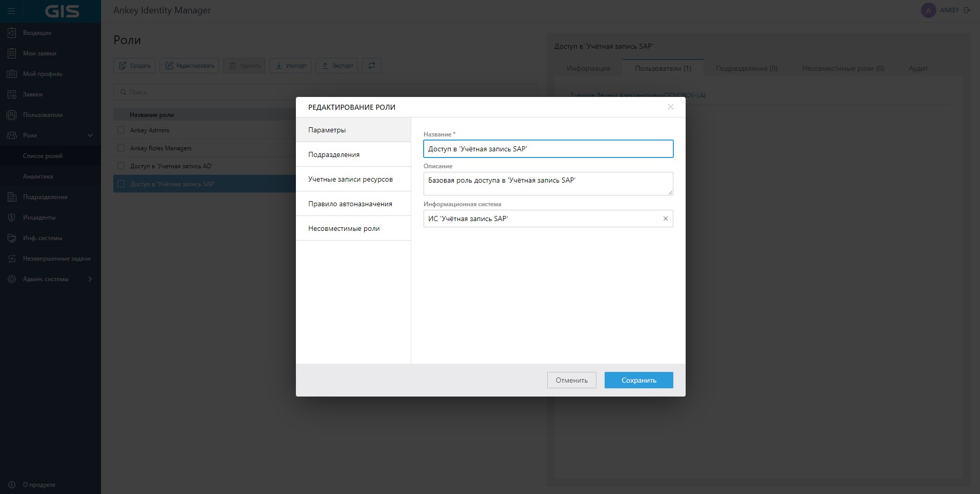The image size is (980, 494).
Task: Click the refresh roles list icon
Action: [x=372, y=66]
